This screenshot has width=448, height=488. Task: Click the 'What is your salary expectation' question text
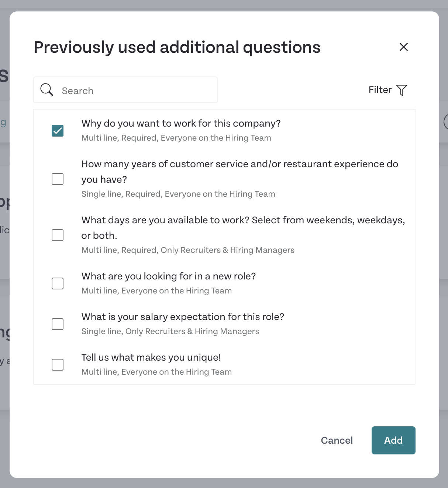pos(183,317)
